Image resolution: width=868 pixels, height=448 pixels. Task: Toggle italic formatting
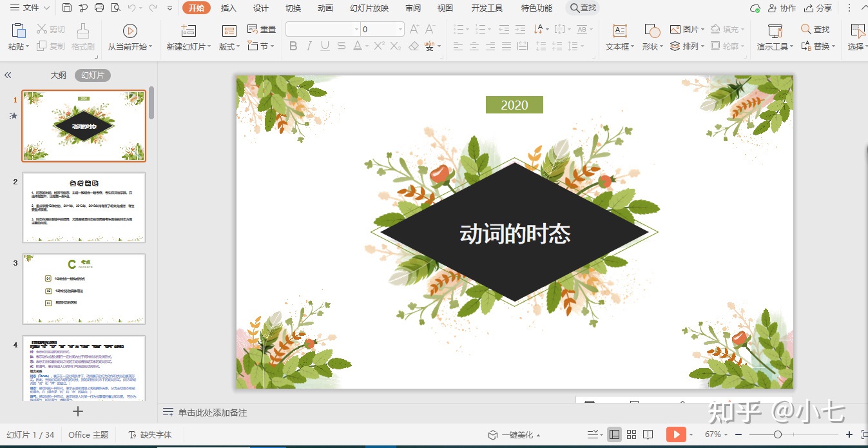point(309,46)
